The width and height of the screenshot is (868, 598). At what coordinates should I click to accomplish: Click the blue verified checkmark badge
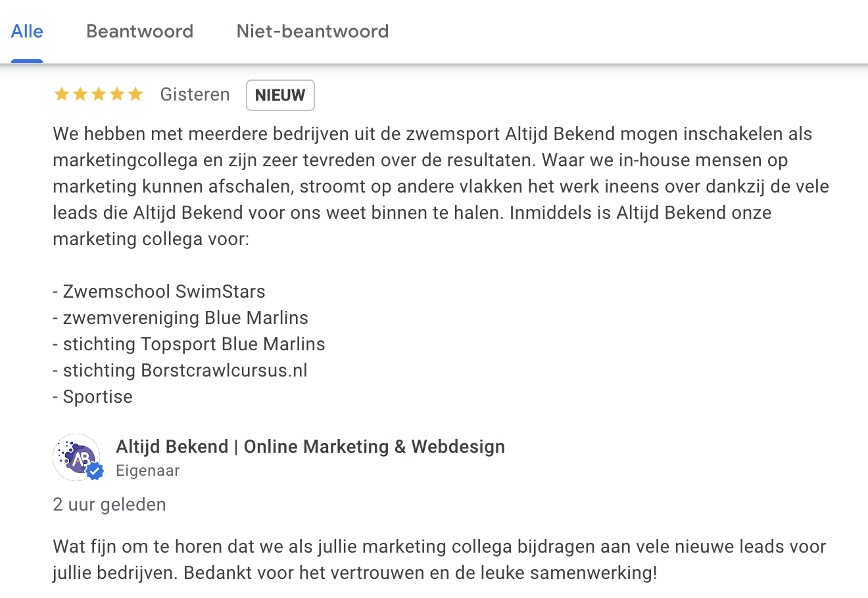tap(95, 471)
